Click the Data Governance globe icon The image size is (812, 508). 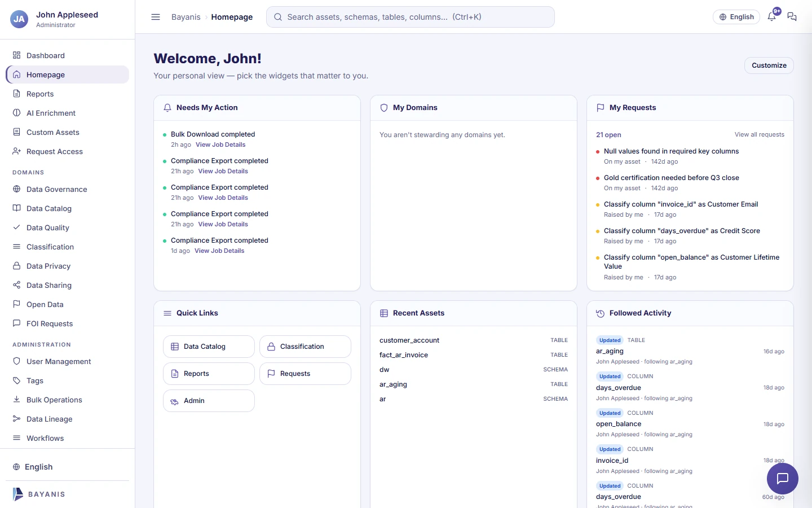16,189
